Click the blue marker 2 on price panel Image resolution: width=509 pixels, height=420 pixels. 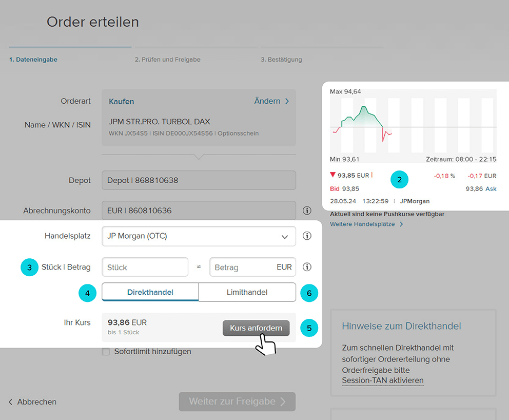[399, 180]
